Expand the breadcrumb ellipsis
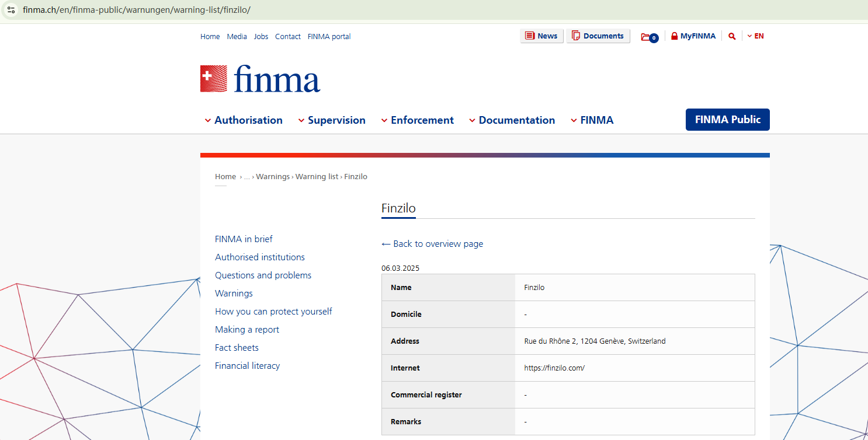 [247, 177]
